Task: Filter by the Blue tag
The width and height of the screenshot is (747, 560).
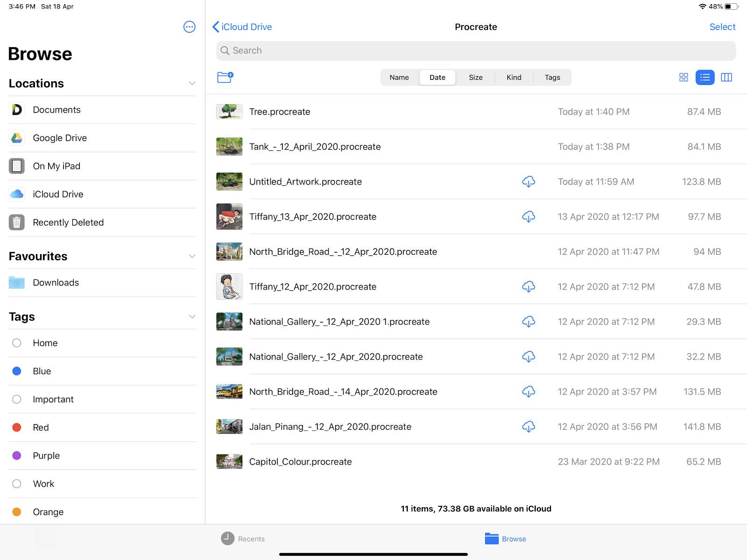Action: pyautogui.click(x=102, y=371)
